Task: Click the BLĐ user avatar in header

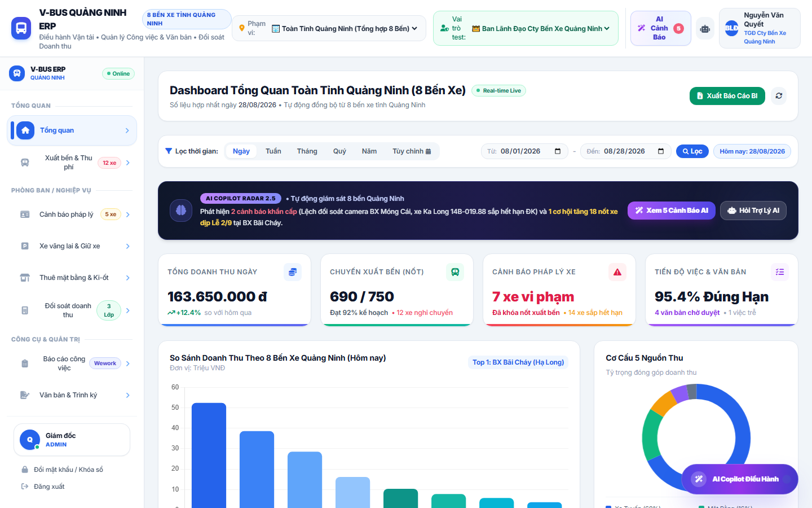Action: [x=731, y=28]
